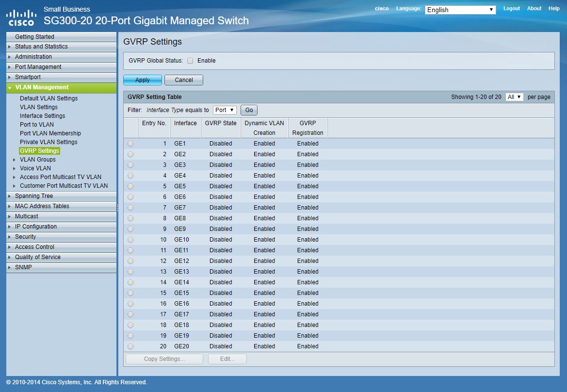Click the GVRP Registration column header
This screenshot has width=567, height=392.
point(308,128)
